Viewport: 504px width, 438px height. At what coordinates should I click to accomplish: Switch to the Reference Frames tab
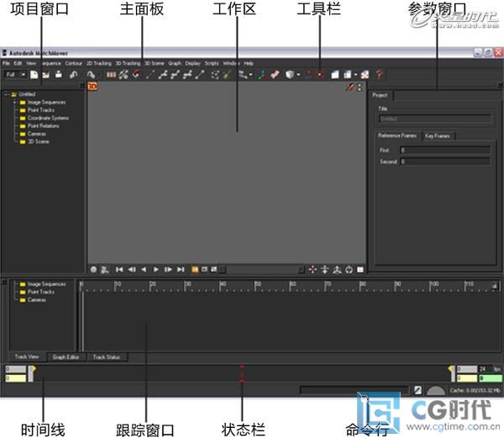(397, 135)
